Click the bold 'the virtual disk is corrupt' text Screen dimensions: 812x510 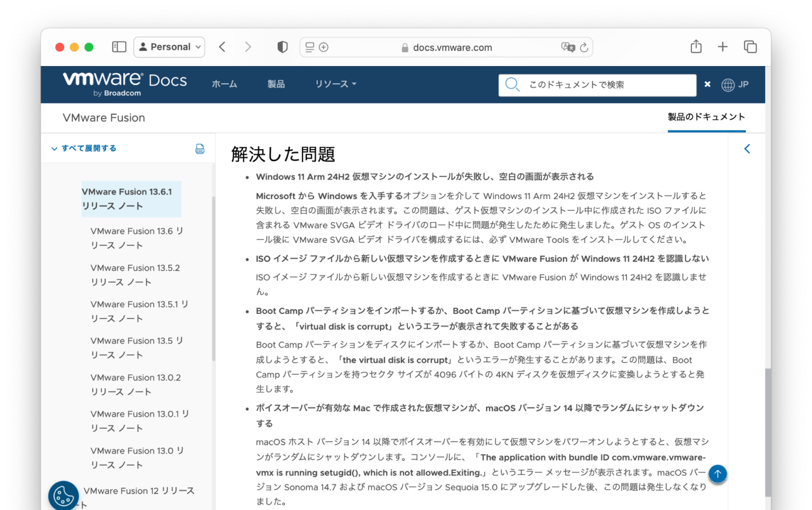(395, 360)
